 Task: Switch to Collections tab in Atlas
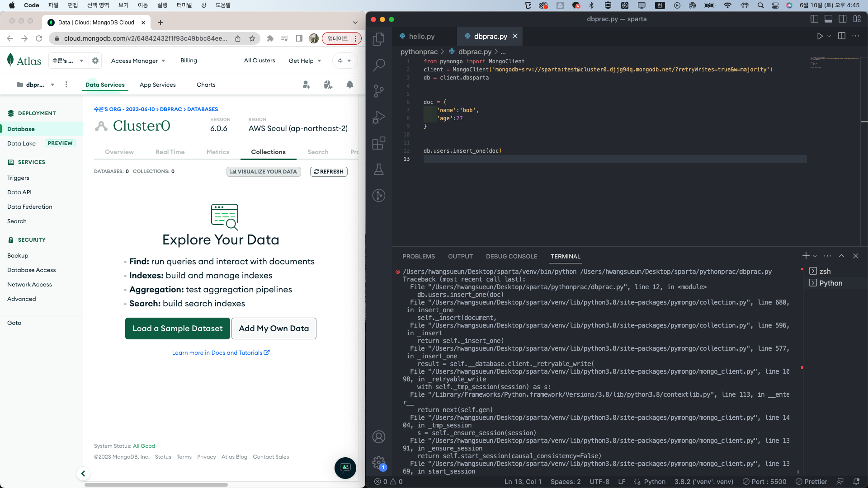(x=269, y=152)
